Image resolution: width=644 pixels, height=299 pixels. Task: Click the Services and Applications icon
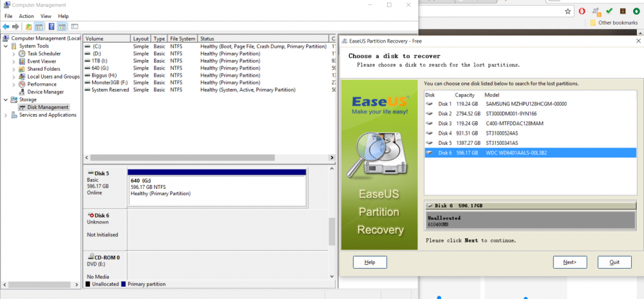click(14, 115)
